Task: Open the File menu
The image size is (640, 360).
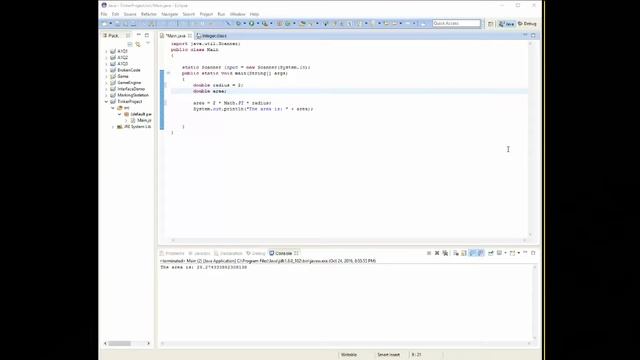Action: tap(104, 14)
